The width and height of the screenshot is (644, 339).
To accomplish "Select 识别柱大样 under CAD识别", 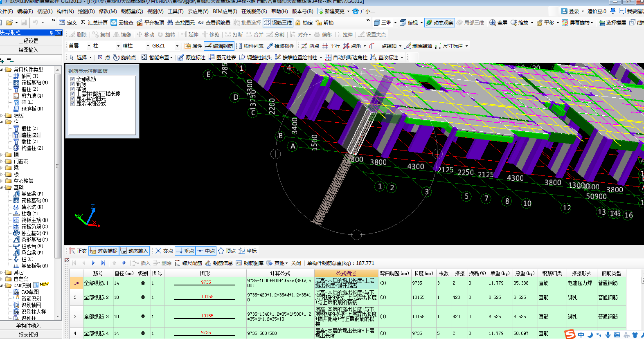I will click(x=30, y=312).
